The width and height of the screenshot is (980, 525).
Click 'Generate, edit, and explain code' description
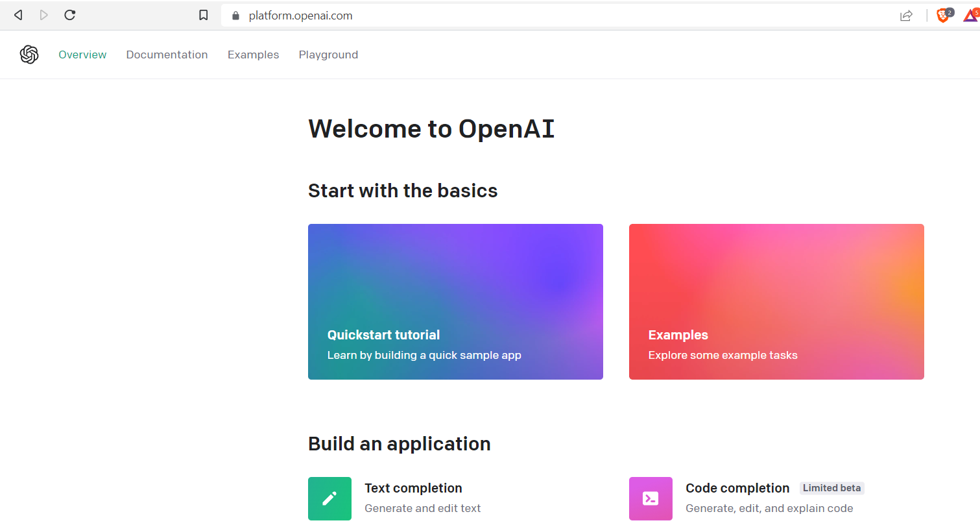(x=769, y=508)
